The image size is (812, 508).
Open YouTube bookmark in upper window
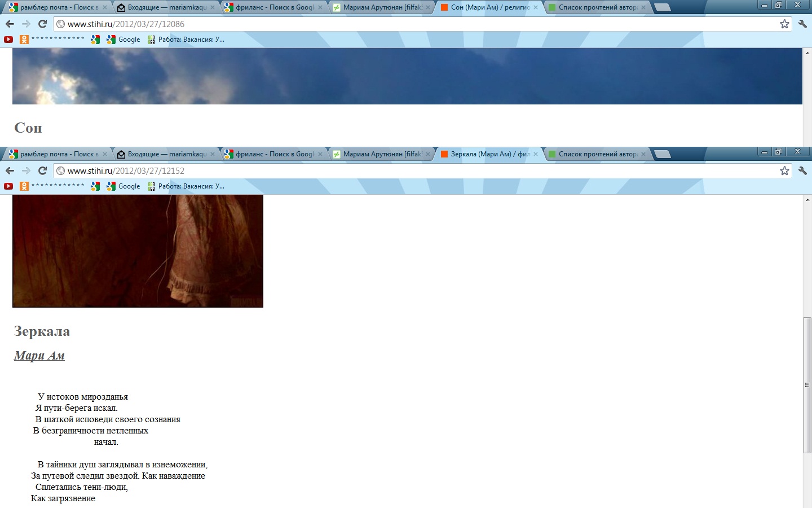click(x=8, y=40)
